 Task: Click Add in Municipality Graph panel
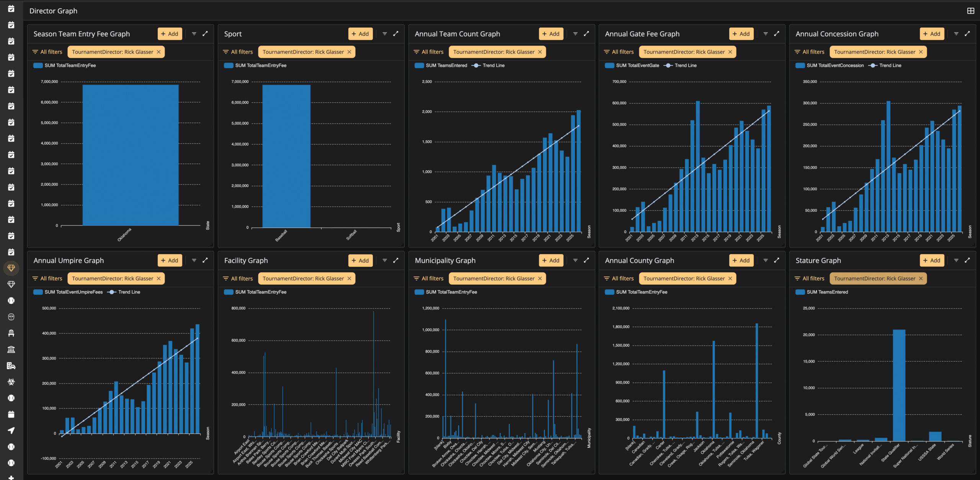tap(551, 260)
